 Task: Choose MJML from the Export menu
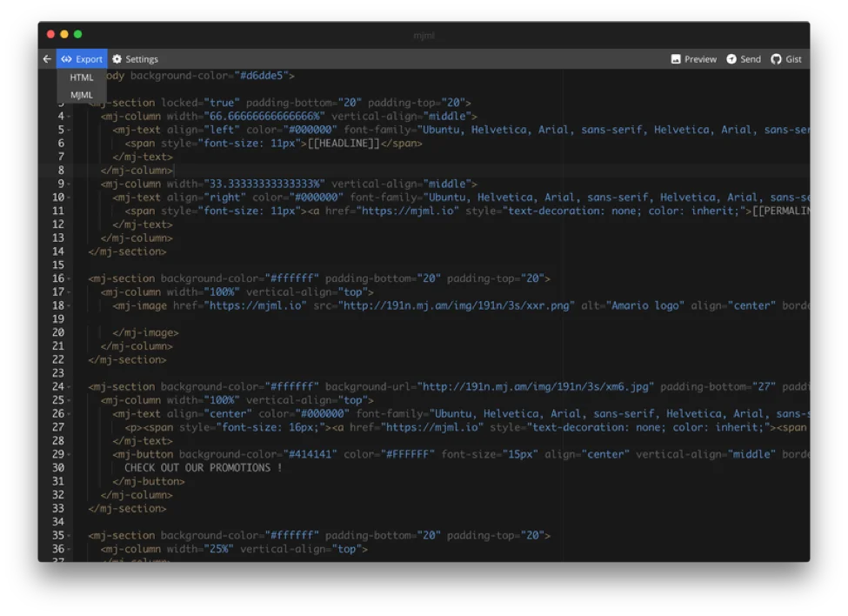coord(82,95)
